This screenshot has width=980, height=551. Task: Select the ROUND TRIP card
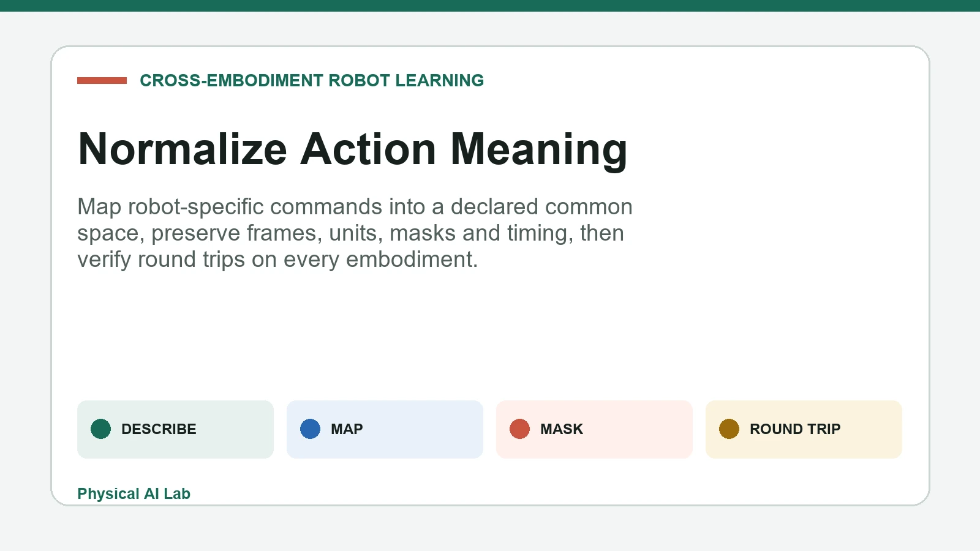coord(804,429)
